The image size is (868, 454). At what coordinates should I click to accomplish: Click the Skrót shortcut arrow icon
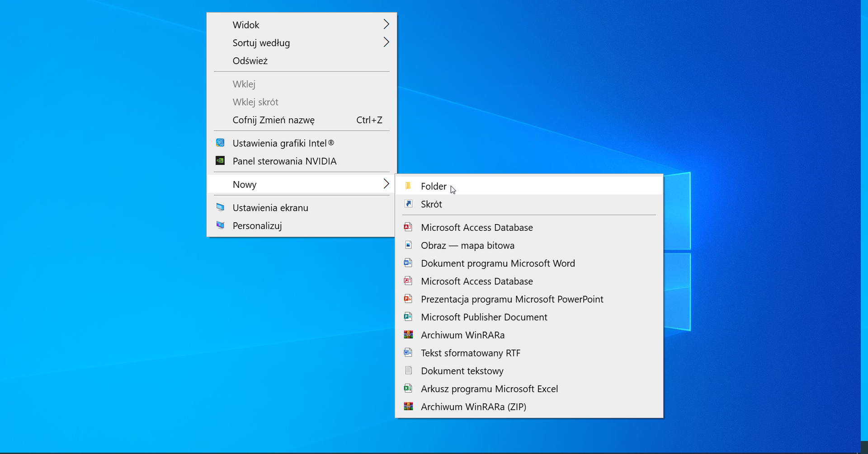[x=408, y=204]
